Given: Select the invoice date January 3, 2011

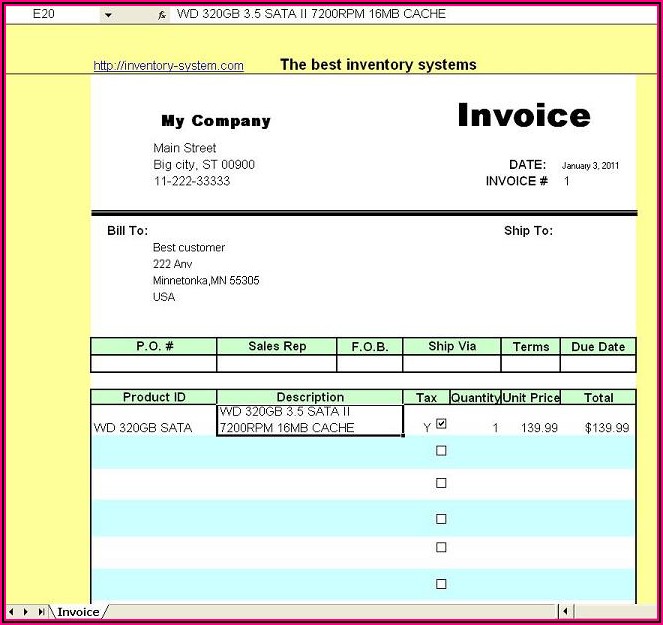Looking at the screenshot, I should 590,166.
